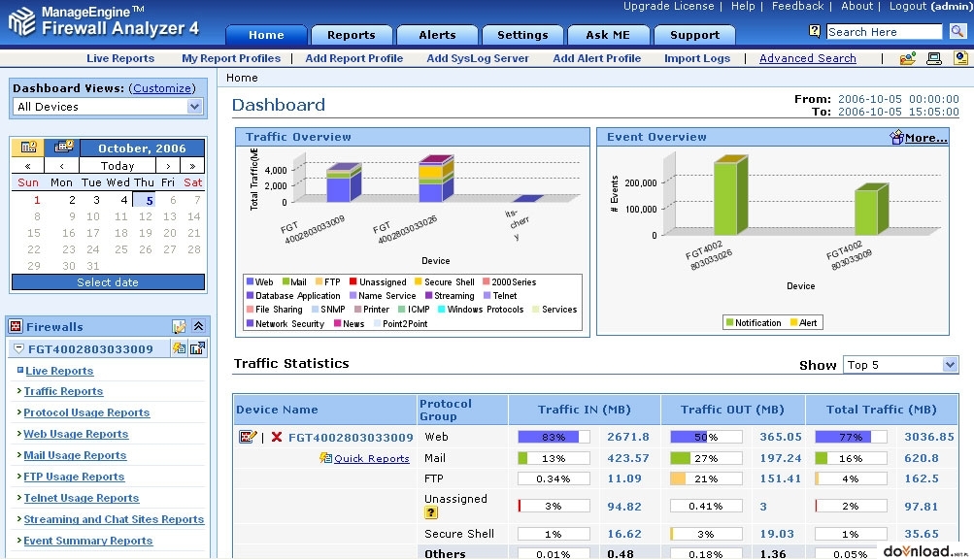Click the first calendar icon beside October, 2006

pos(28,148)
